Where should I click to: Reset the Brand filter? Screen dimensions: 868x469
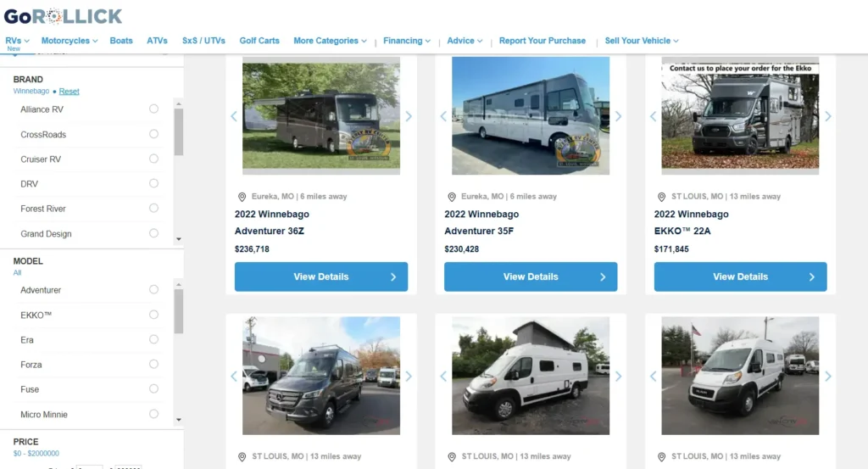coord(70,92)
